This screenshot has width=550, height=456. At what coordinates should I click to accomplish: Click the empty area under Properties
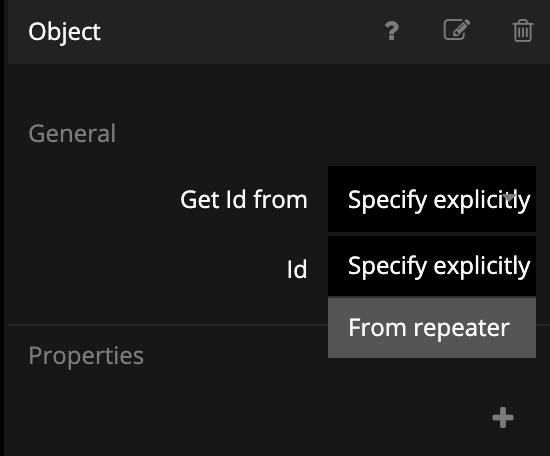pyautogui.click(x=246, y=417)
